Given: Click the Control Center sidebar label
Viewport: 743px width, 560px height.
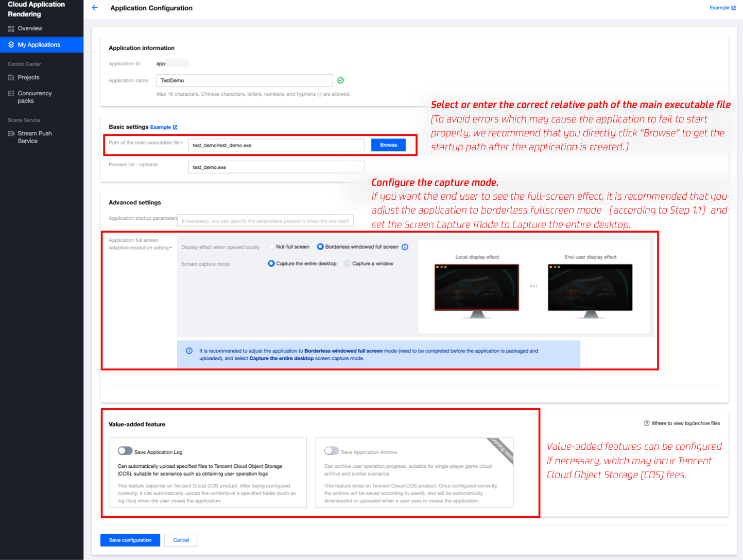Looking at the screenshot, I should point(24,64).
